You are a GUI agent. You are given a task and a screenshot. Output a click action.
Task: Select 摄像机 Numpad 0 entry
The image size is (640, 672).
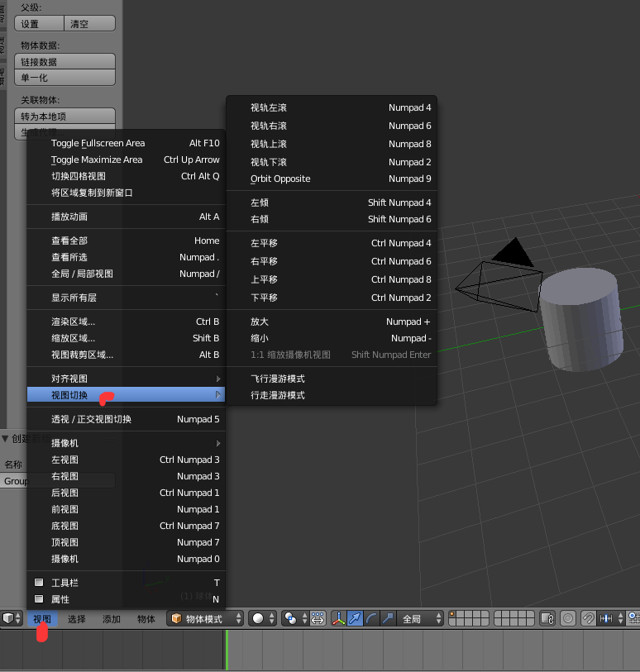pos(126,559)
